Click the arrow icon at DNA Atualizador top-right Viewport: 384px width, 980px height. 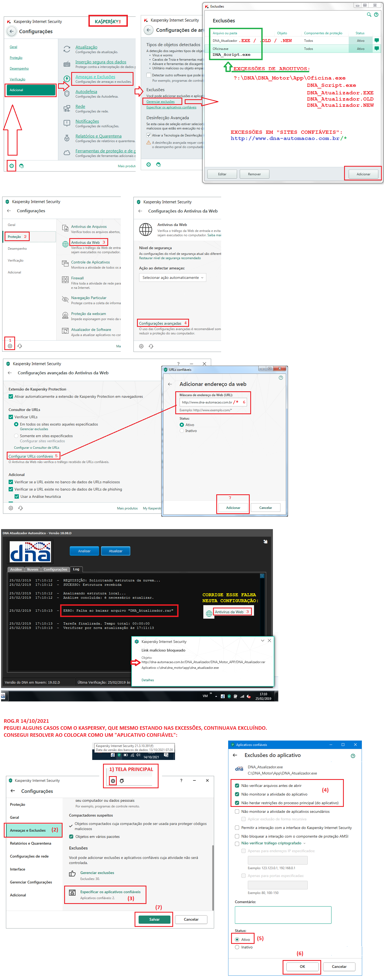coord(265,541)
